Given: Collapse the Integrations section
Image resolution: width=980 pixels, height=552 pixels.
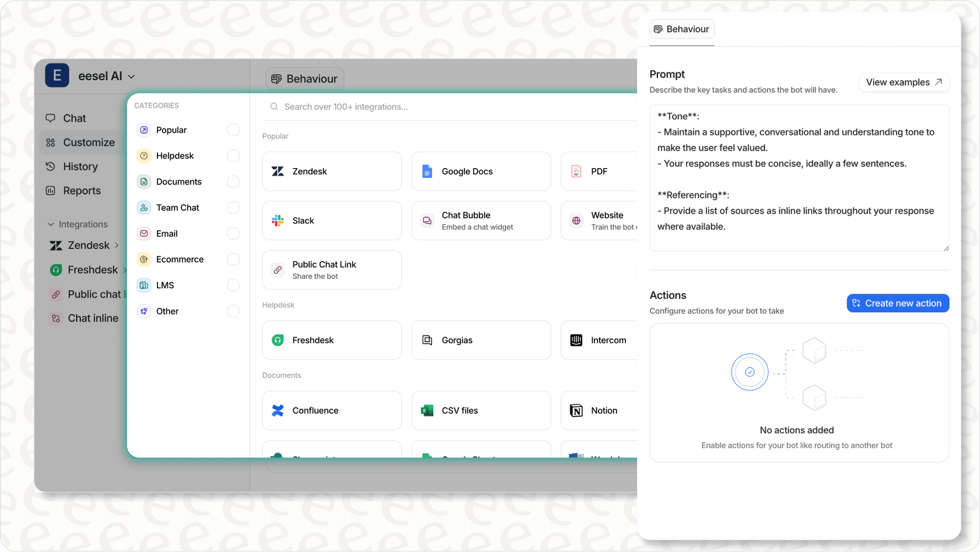Looking at the screenshot, I should (x=51, y=223).
